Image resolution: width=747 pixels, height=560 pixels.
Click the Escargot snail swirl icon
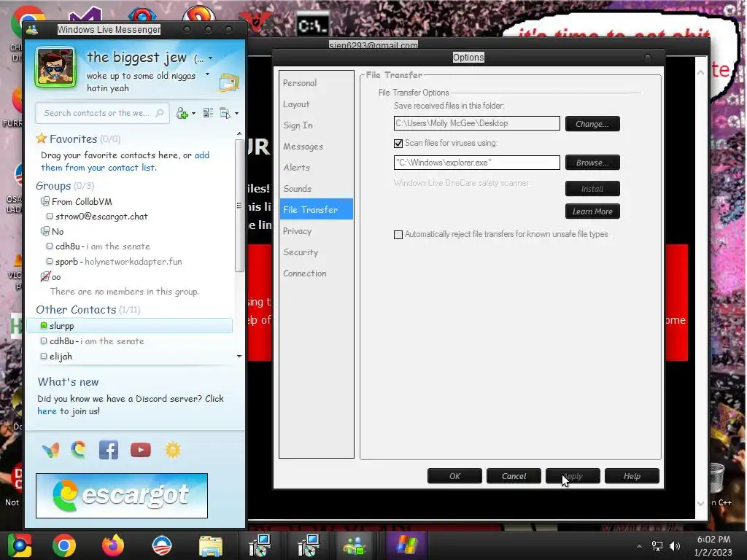79,449
